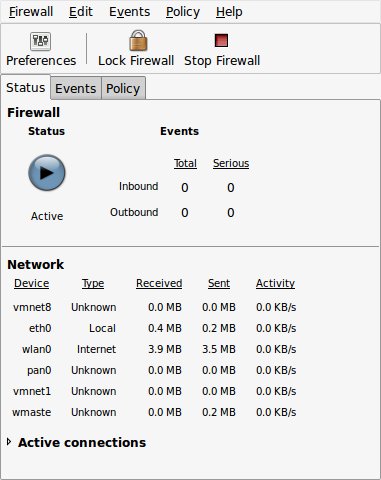This screenshot has width=381, height=480.
Task: Click the blue Active status play icon
Action: coord(47,173)
